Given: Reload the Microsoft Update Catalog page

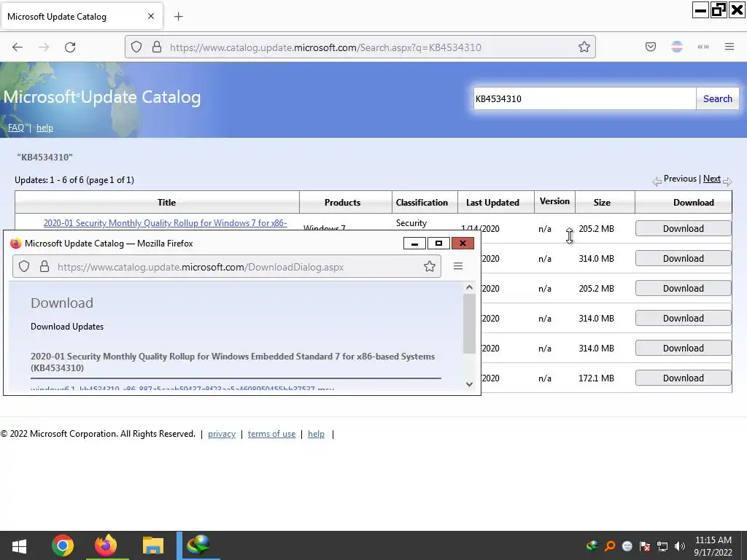Looking at the screenshot, I should [x=70, y=47].
